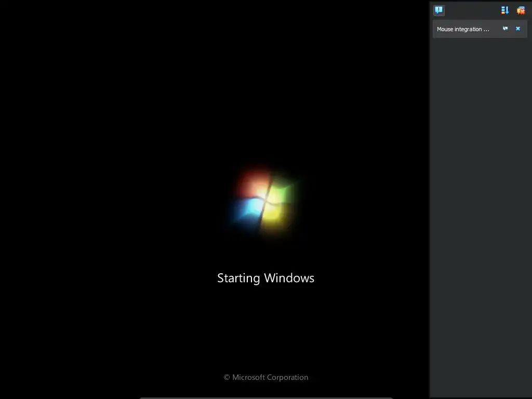Click the don't-show-again icon on Mouse integration
This screenshot has width=532, height=399.
[x=505, y=29]
